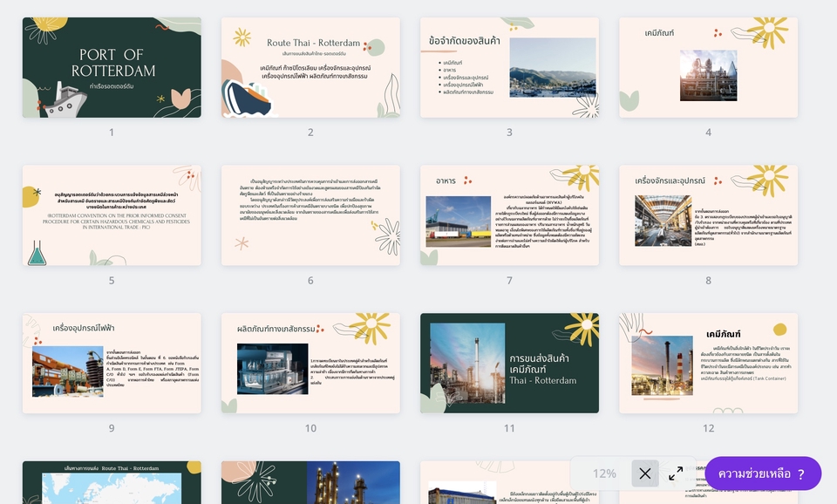Close the grid view with X button

645,473
